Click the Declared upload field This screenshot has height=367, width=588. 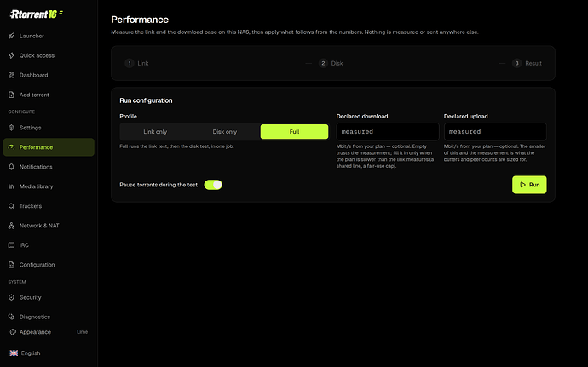click(495, 132)
